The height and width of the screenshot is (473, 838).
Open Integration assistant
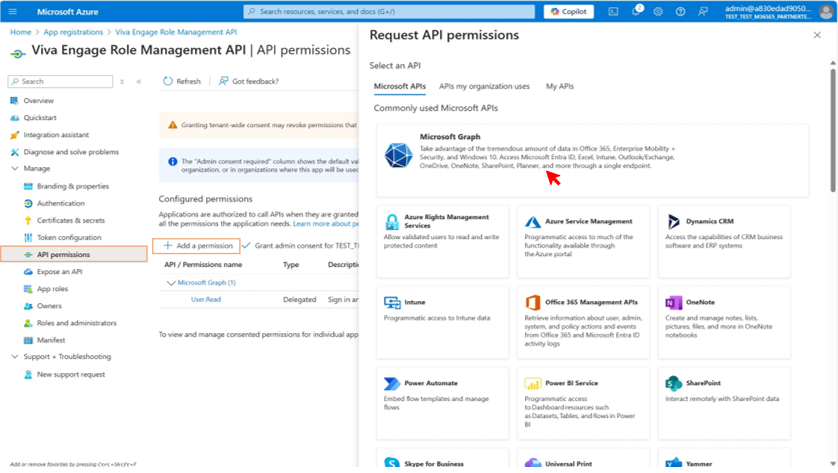(56, 135)
